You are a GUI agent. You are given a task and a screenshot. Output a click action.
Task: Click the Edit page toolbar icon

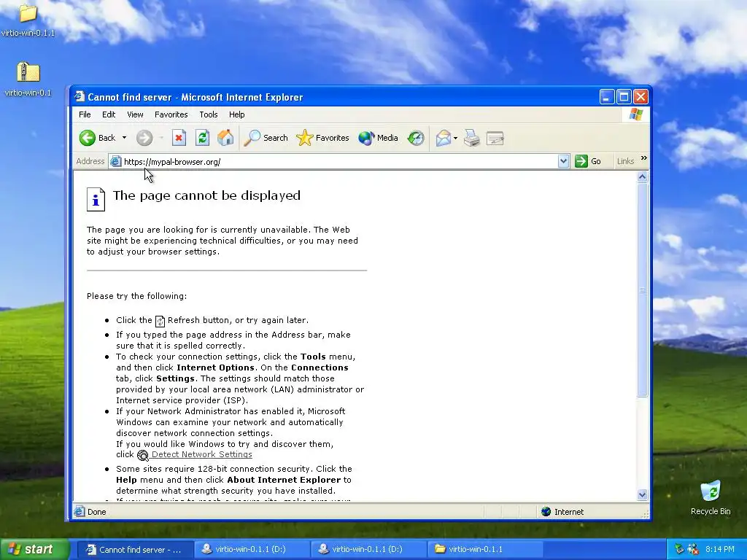coord(495,139)
